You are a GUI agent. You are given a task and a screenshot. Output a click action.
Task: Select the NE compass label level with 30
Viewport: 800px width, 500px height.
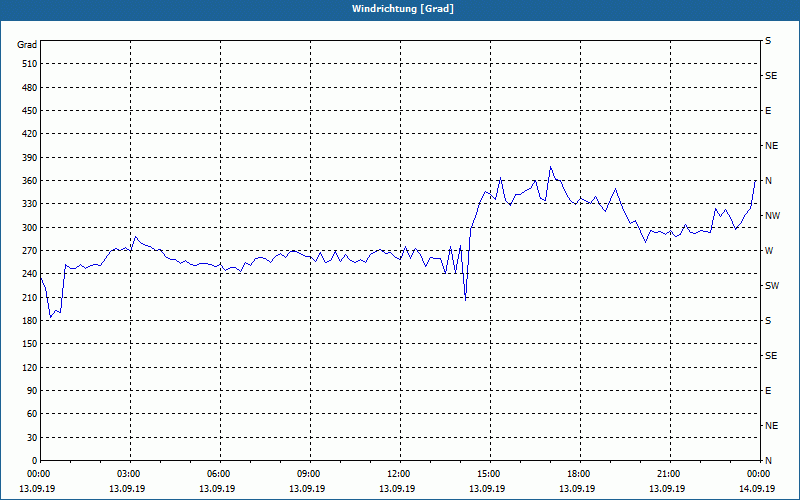[x=772, y=426]
